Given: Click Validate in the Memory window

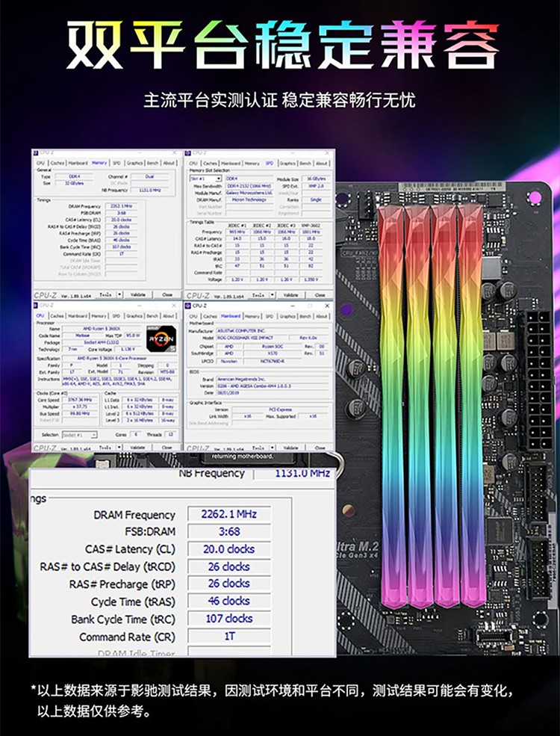Looking at the screenshot, I should click(x=138, y=294).
